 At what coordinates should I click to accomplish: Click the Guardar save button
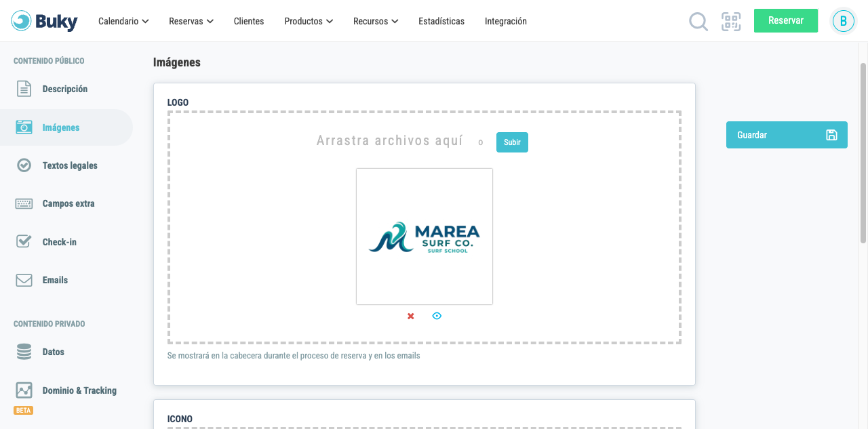point(787,135)
